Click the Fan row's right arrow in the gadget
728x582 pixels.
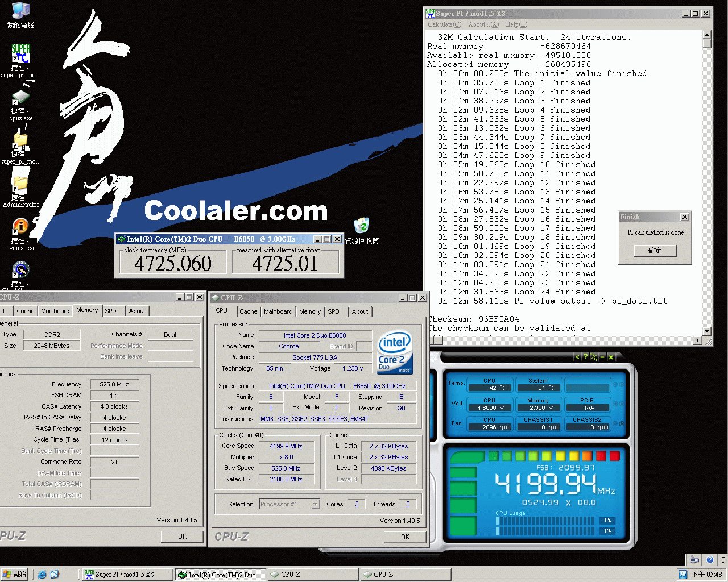(621, 423)
